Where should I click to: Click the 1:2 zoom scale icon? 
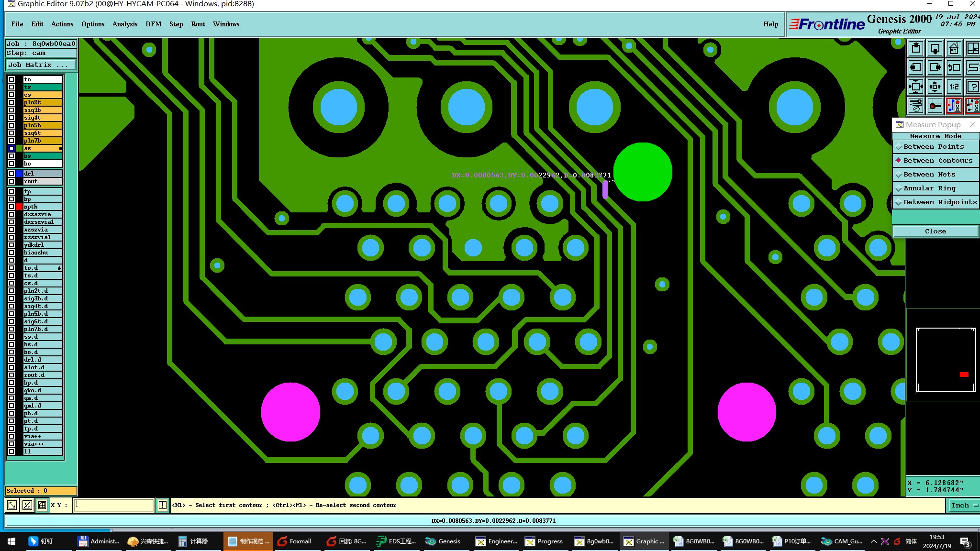tap(954, 87)
